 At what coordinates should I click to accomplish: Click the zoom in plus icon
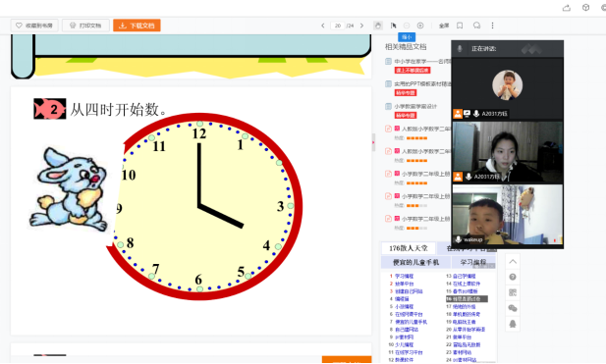point(420,26)
